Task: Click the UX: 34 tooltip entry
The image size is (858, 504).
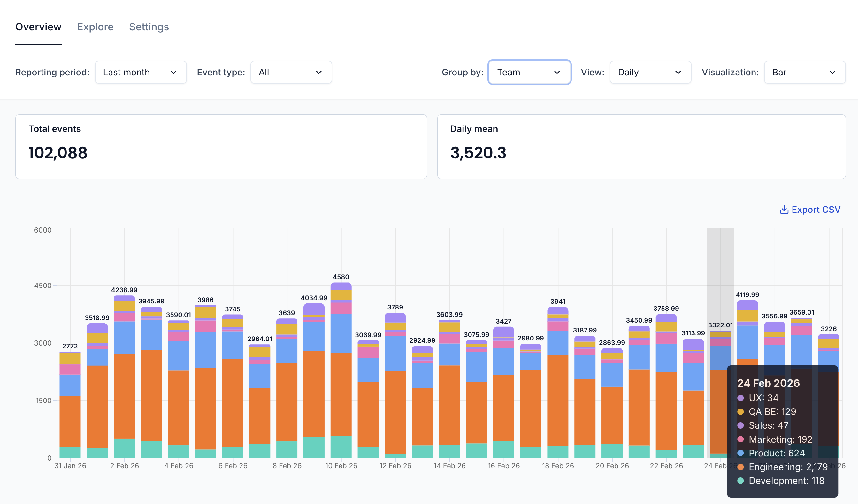Action: point(758,398)
